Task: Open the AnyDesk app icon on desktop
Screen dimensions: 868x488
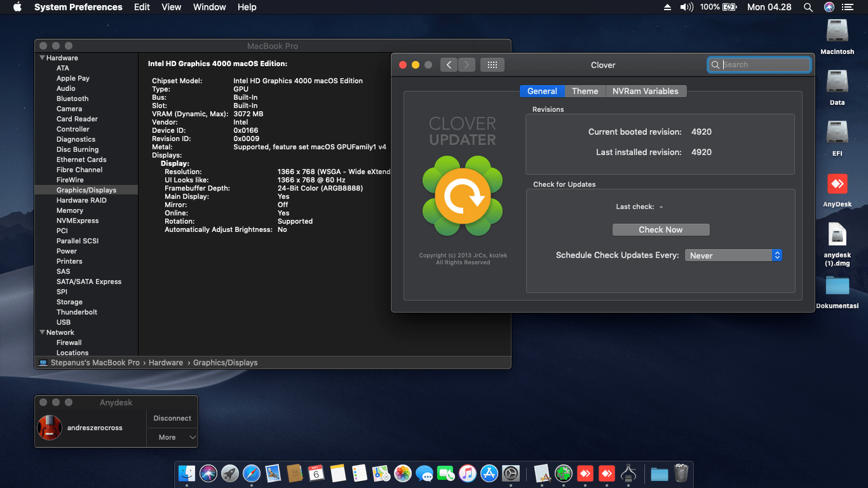Action: tap(837, 185)
